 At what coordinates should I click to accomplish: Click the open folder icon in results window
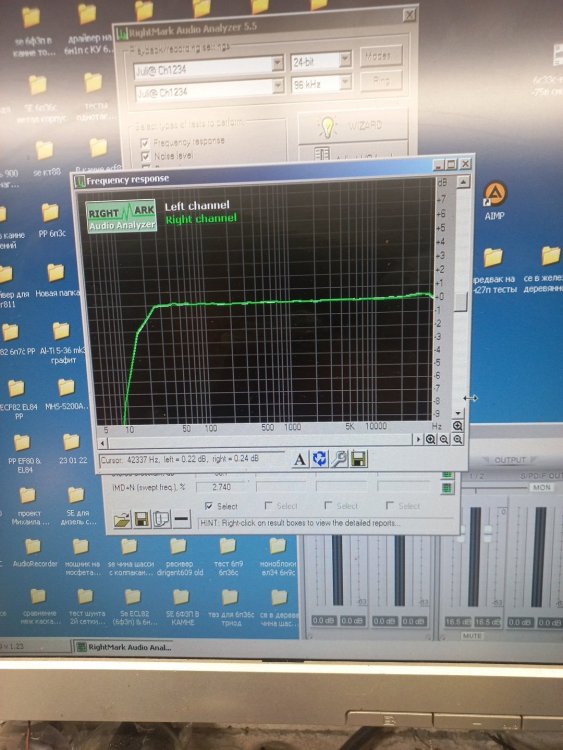[122, 519]
